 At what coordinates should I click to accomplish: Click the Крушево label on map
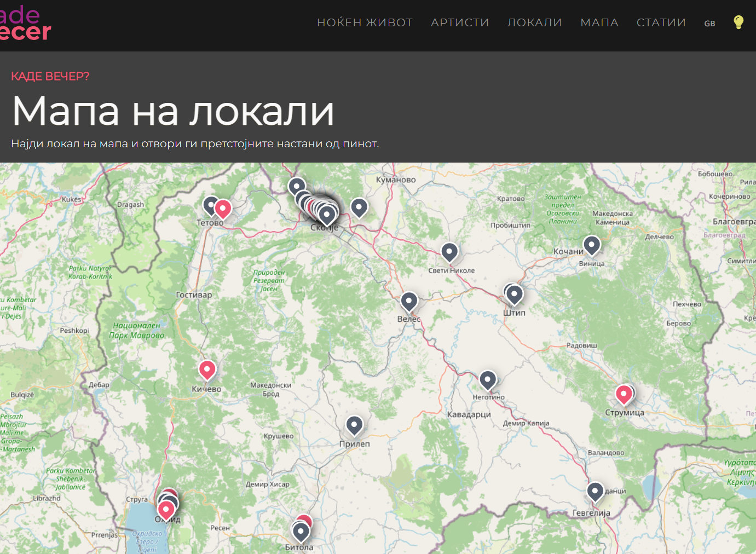pos(279,436)
